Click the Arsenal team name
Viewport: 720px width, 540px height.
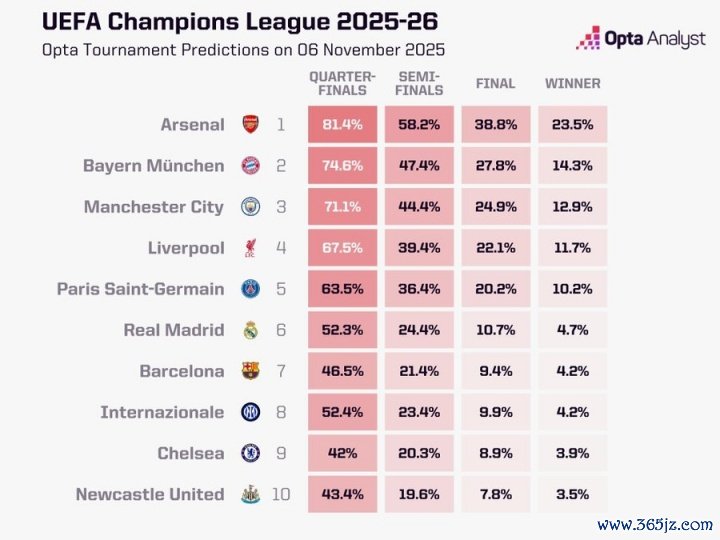coord(192,125)
